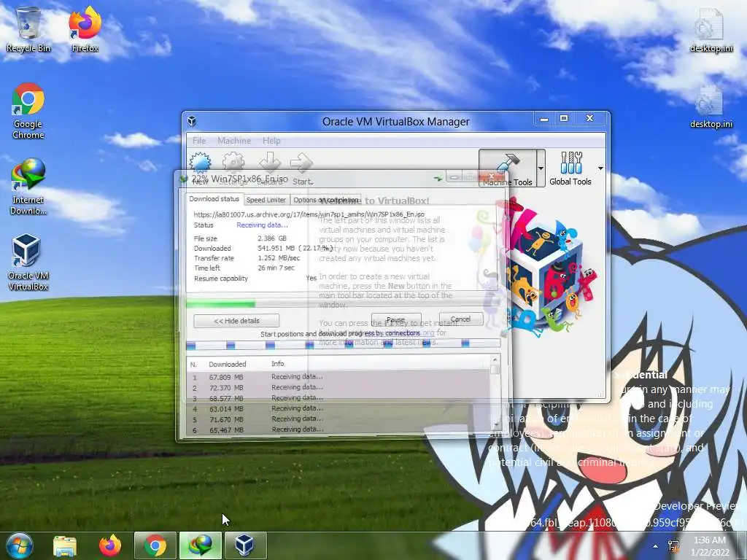Screen dimensions: 747x560
Task: Click the New machine icon in VirtualBox toolbar
Action: click(x=200, y=163)
